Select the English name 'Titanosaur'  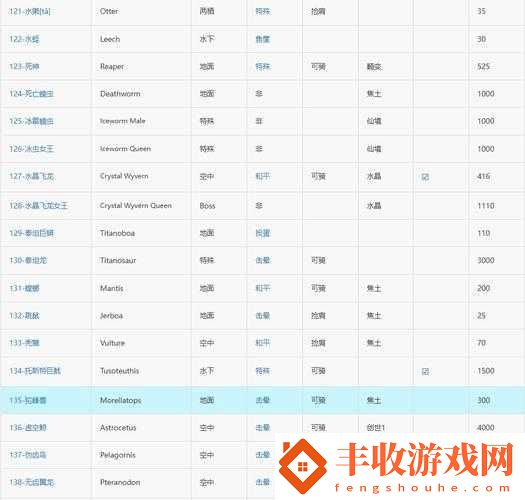[x=118, y=260]
